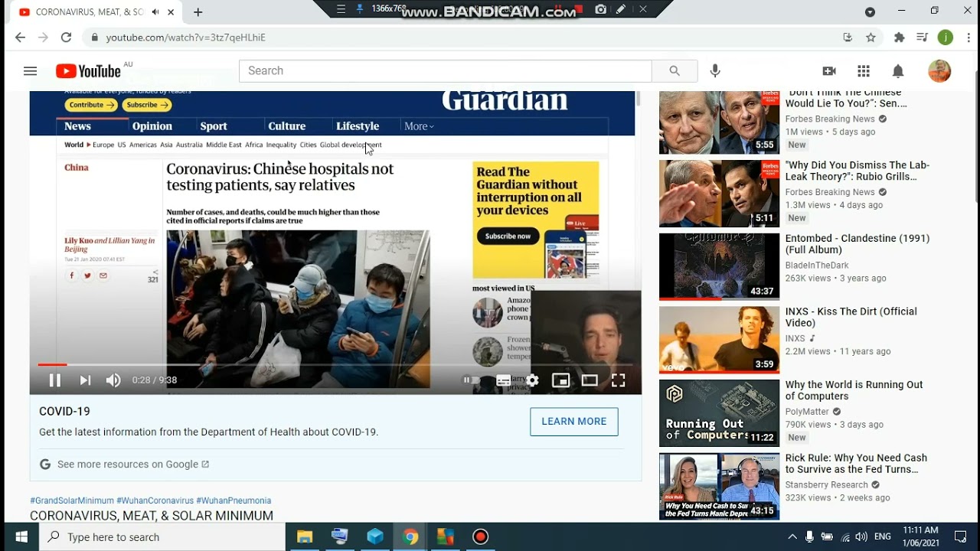
Task: Open Rick Rule cash video title
Action: (857, 464)
